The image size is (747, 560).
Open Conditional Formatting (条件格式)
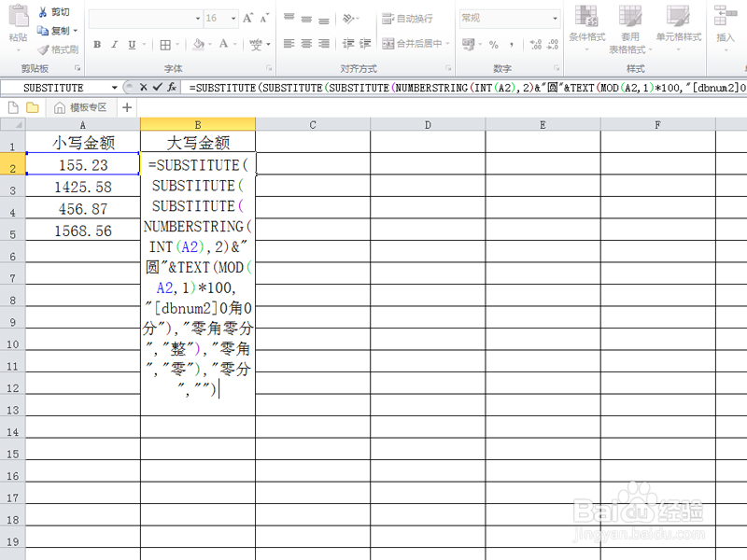(x=586, y=29)
